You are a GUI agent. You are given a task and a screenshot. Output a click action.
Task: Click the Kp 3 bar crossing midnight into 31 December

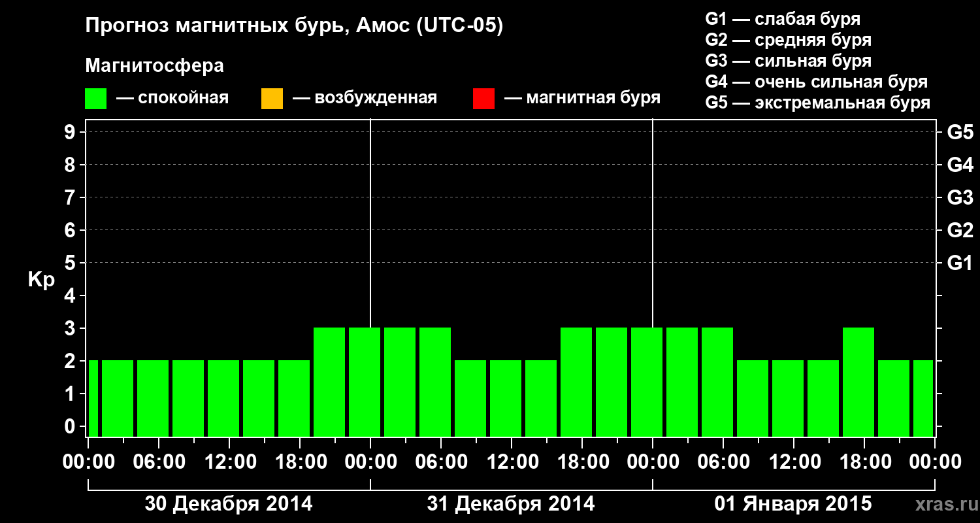[365, 382]
